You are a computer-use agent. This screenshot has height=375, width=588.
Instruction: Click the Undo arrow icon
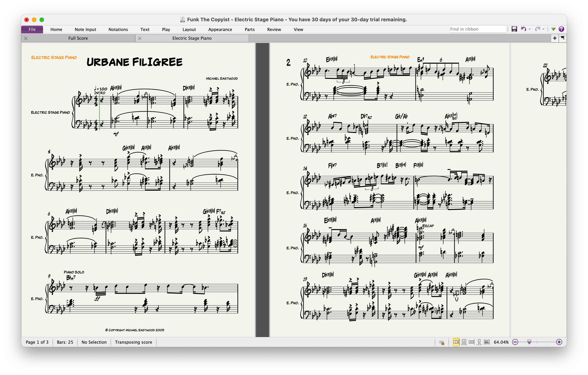click(523, 29)
